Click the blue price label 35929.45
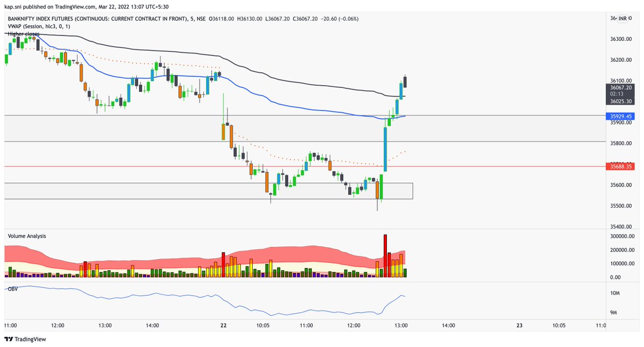 tap(621, 116)
